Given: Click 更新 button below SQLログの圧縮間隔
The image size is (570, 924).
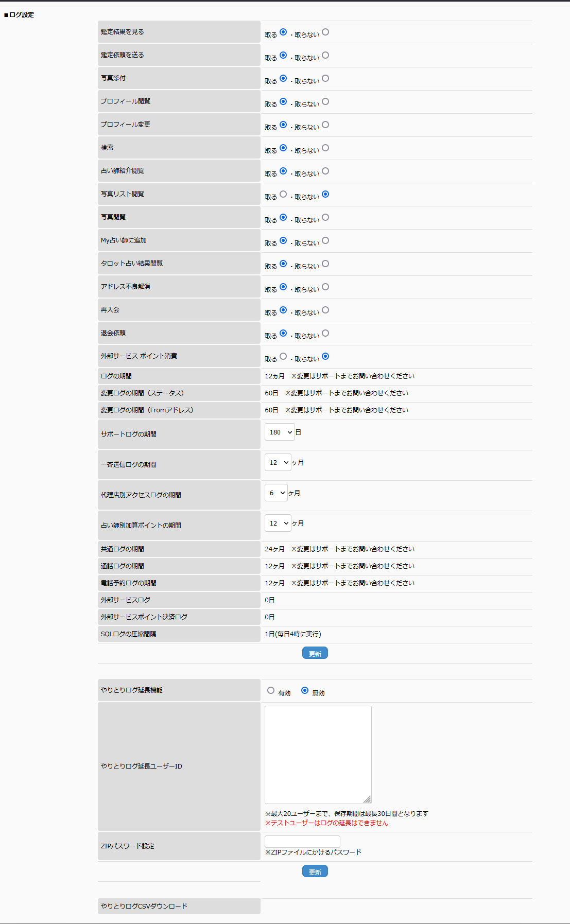Looking at the screenshot, I should coord(315,653).
